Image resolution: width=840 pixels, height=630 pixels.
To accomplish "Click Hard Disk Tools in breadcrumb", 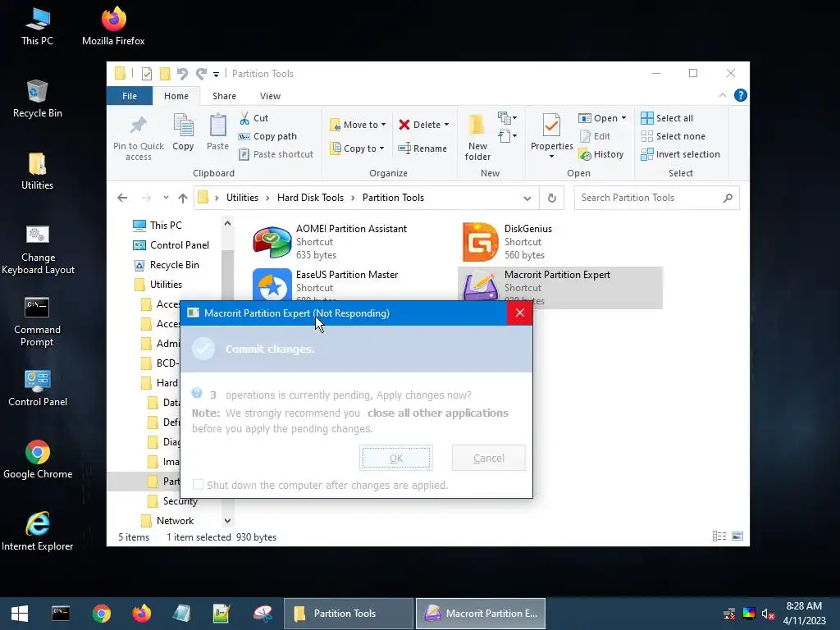I will (x=310, y=198).
